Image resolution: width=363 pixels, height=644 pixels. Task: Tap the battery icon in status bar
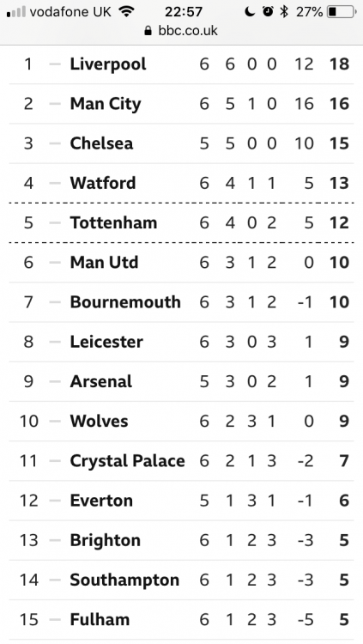(342, 11)
